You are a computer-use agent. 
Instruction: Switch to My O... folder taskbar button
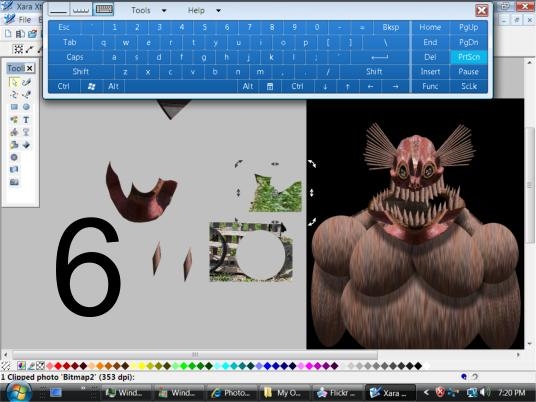(284, 393)
